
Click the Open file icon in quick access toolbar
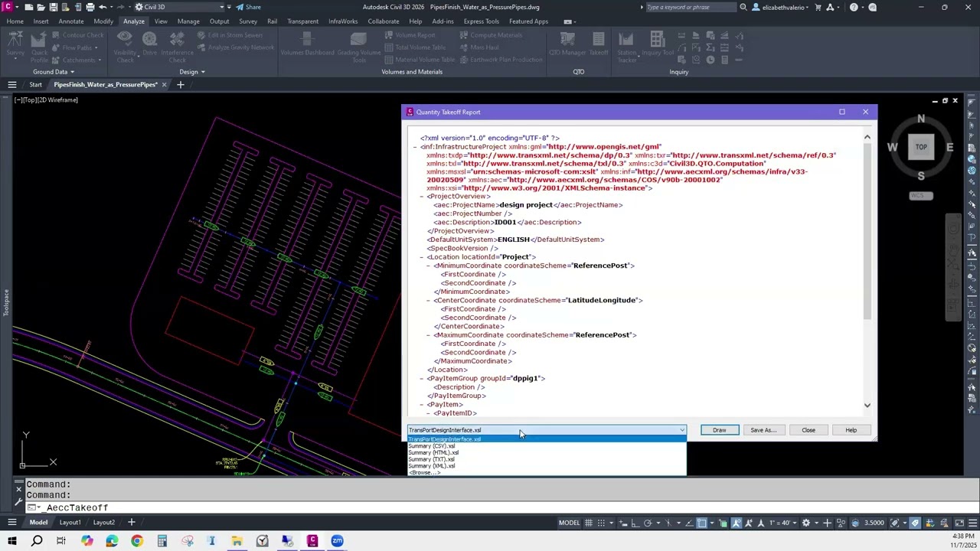(41, 7)
